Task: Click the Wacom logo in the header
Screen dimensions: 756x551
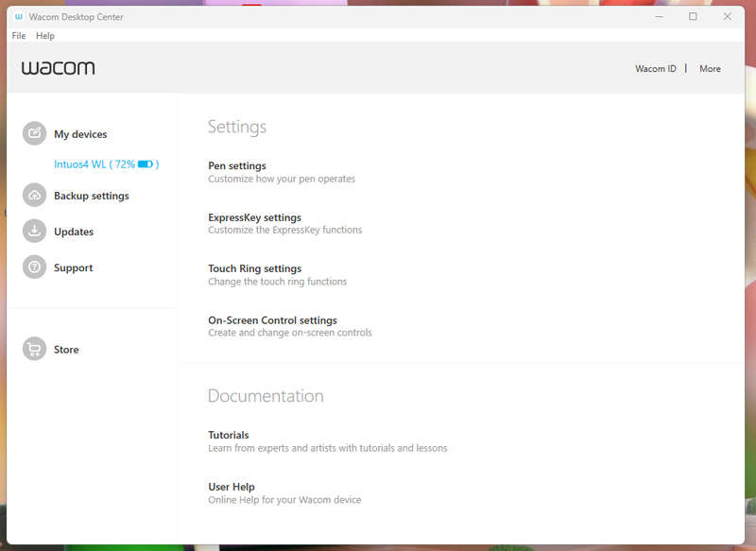Action: pyautogui.click(x=58, y=68)
